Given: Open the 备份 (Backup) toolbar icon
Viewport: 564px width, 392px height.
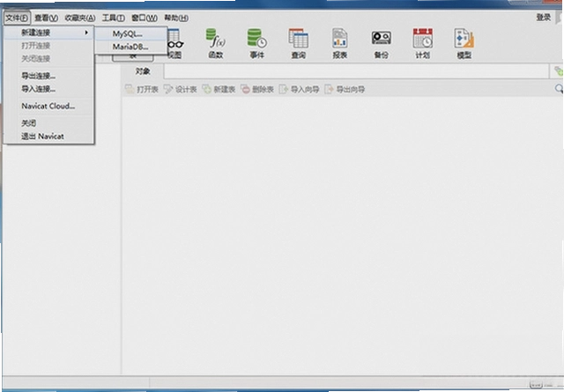Looking at the screenshot, I should (382, 43).
